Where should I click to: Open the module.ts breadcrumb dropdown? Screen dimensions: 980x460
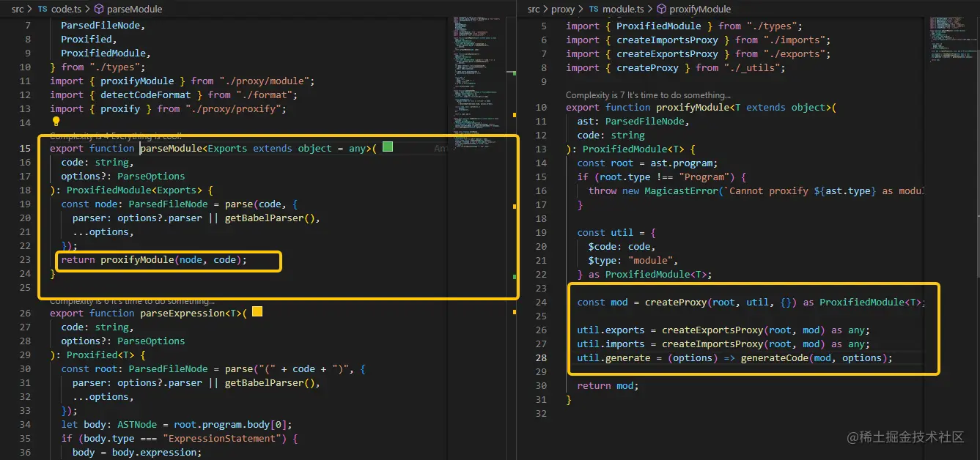[x=624, y=9]
